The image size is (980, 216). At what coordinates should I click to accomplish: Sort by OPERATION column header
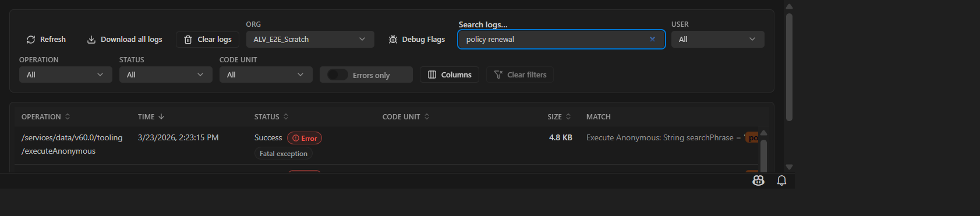[46, 117]
